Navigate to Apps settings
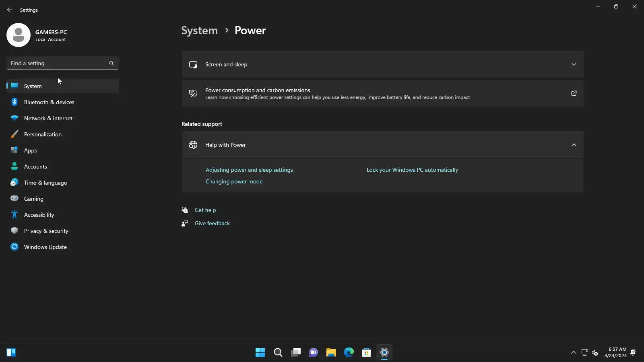The width and height of the screenshot is (644, 362). point(63,150)
